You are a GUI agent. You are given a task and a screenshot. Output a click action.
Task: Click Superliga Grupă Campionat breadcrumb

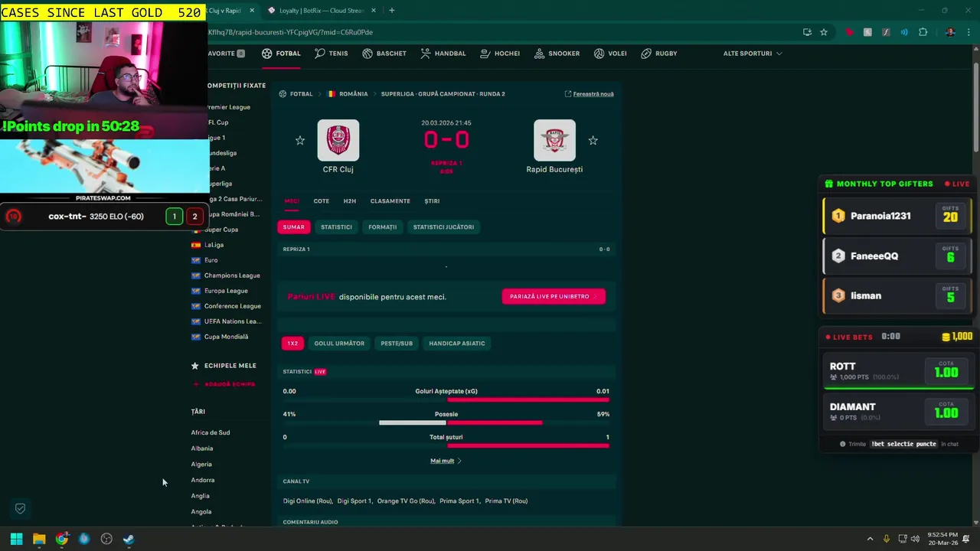[x=443, y=94]
